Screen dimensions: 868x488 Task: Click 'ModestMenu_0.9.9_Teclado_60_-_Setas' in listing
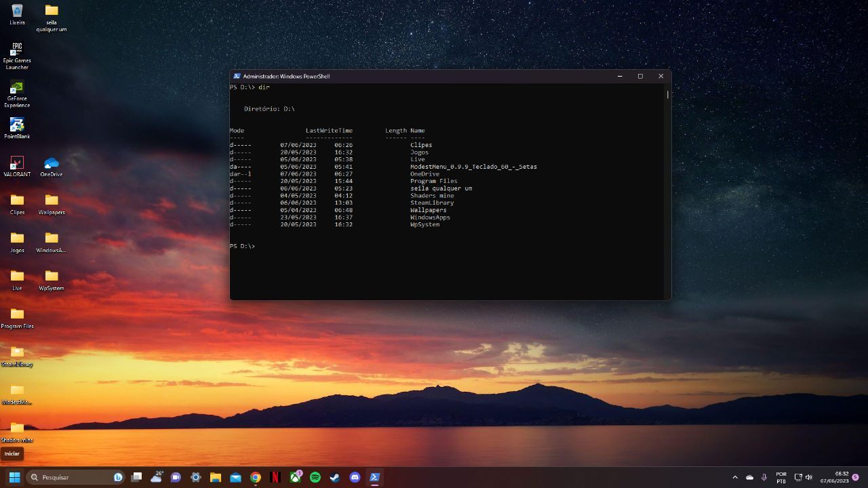[x=473, y=167]
